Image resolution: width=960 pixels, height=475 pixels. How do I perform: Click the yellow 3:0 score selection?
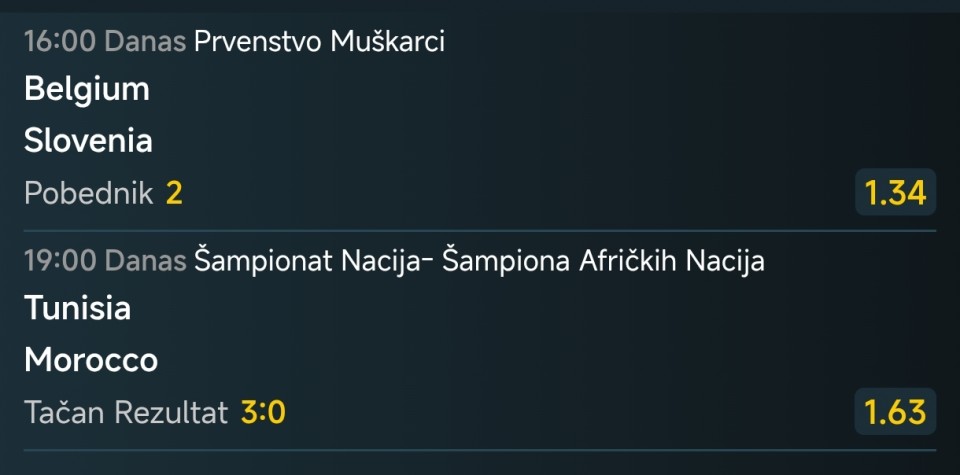(x=263, y=414)
